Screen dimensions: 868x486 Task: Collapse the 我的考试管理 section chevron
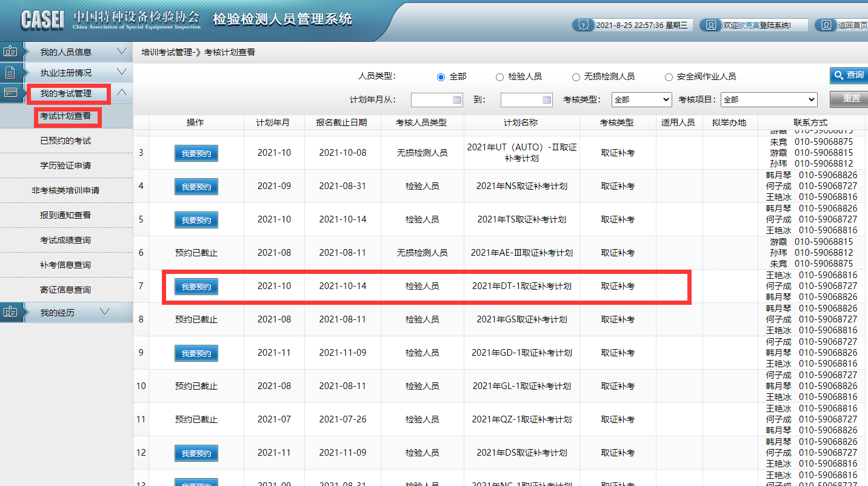tap(122, 93)
